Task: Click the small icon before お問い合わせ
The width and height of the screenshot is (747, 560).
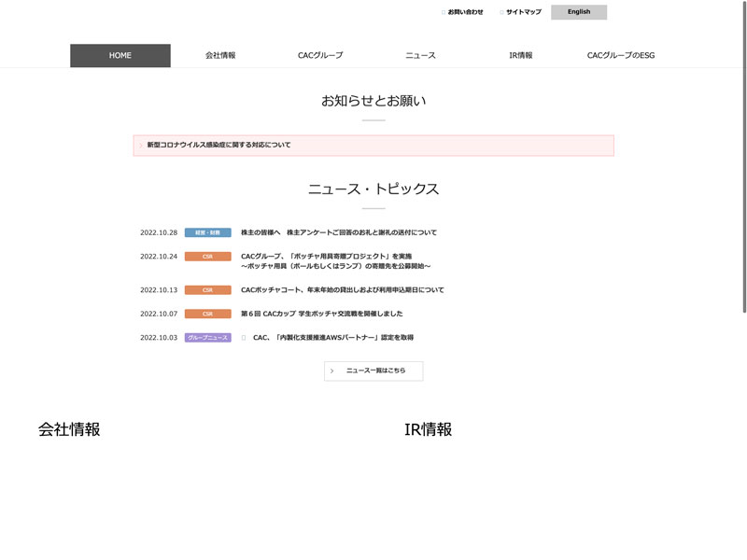Action: 444,12
